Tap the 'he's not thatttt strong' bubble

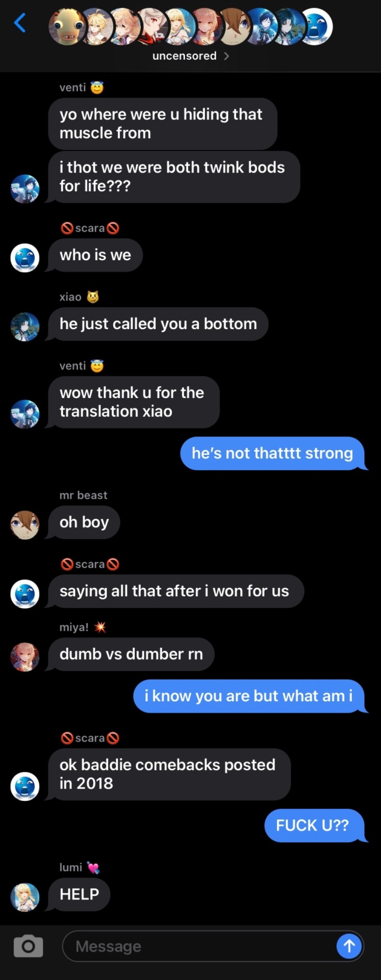pos(273,453)
